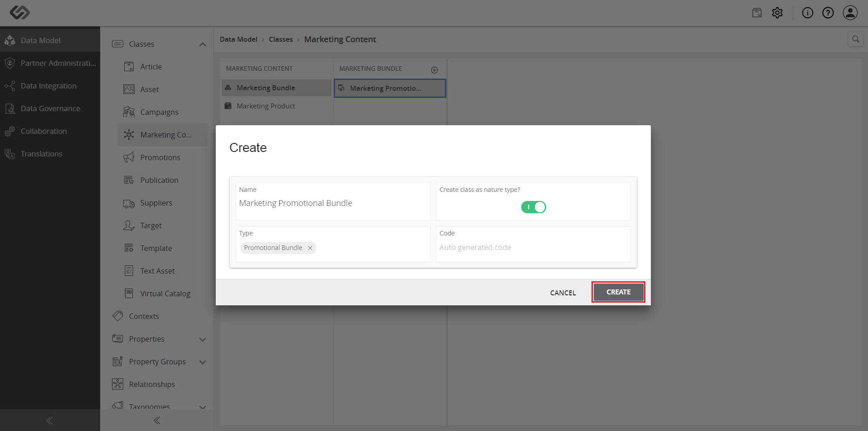Collapse the main sidebar with double arrow
Image resolution: width=868 pixels, height=431 pixels.
click(x=49, y=421)
